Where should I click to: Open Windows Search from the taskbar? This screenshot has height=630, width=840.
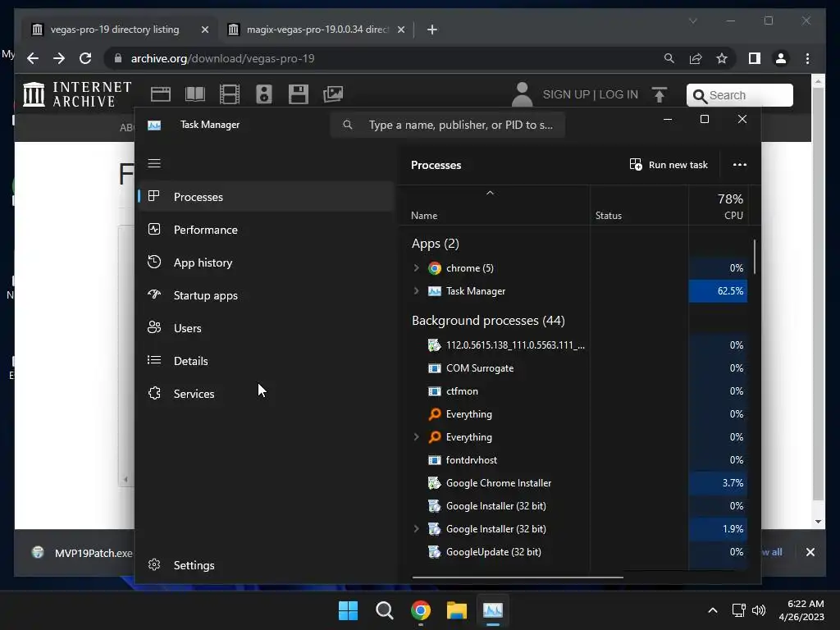click(x=385, y=610)
